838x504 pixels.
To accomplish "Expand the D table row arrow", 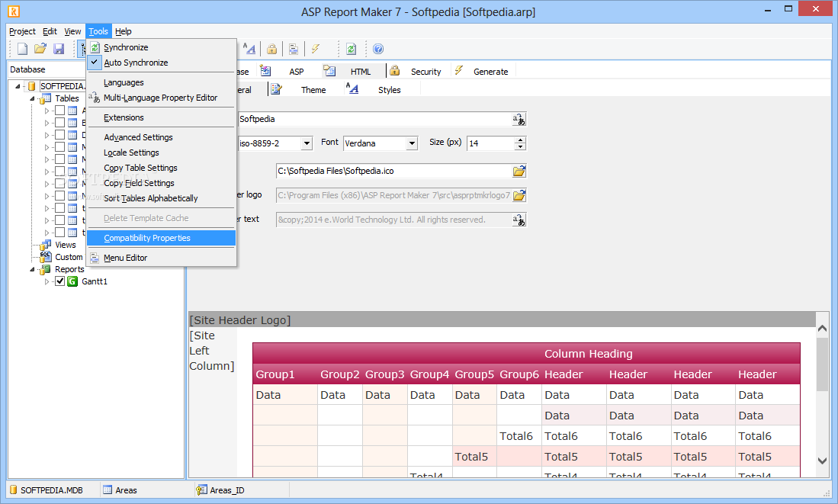I will tap(47, 135).
